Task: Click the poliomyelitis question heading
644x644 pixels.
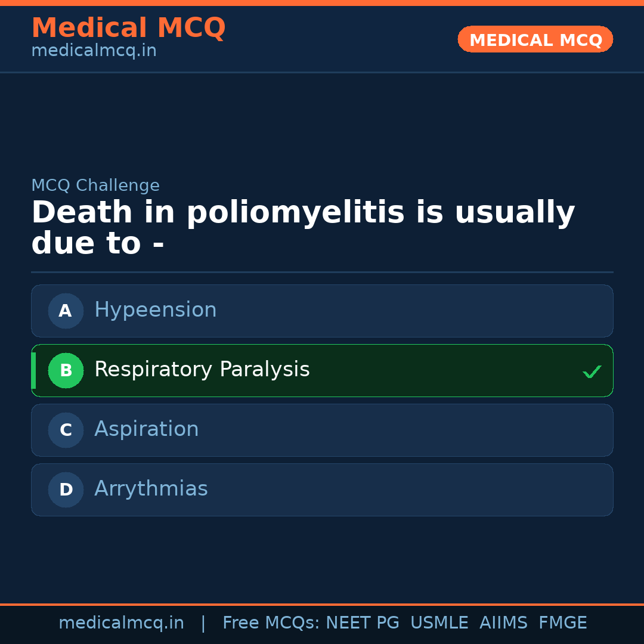Action: (x=303, y=228)
